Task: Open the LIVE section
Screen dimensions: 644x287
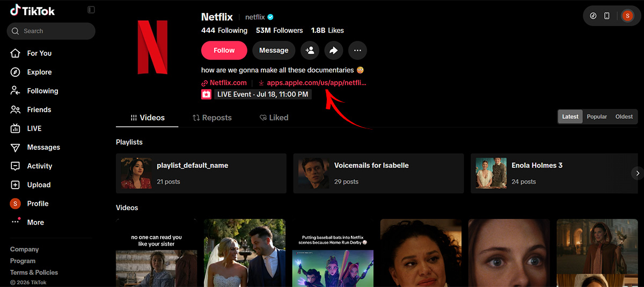Action: pos(34,128)
